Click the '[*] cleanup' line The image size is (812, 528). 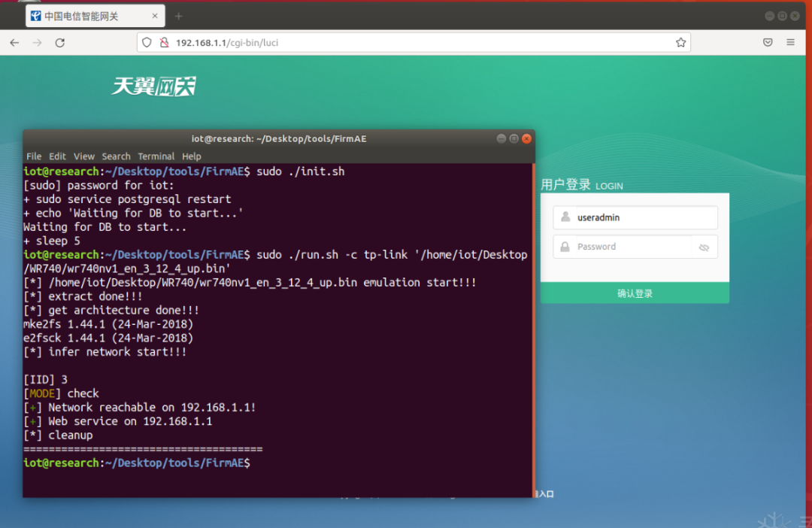(58, 435)
